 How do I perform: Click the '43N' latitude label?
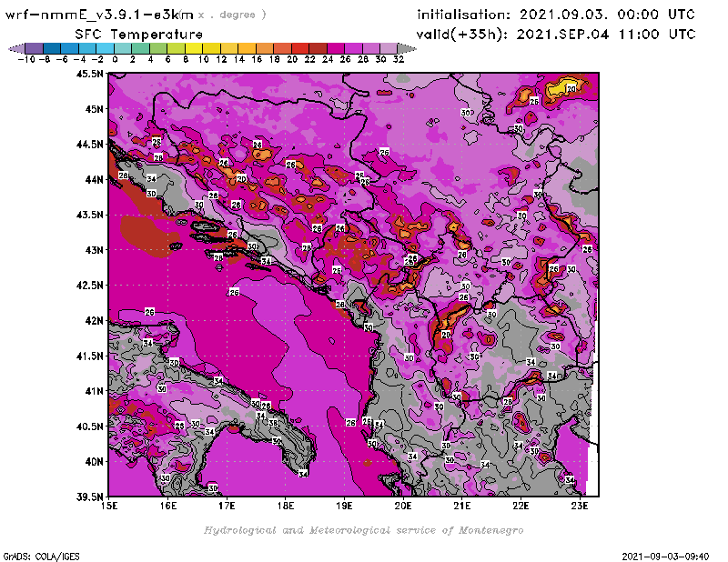[x=94, y=250]
